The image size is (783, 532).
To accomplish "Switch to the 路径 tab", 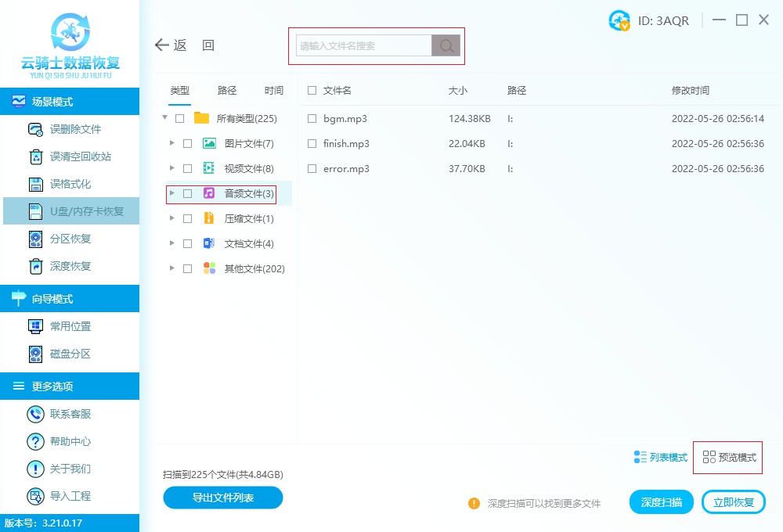I will point(226,90).
